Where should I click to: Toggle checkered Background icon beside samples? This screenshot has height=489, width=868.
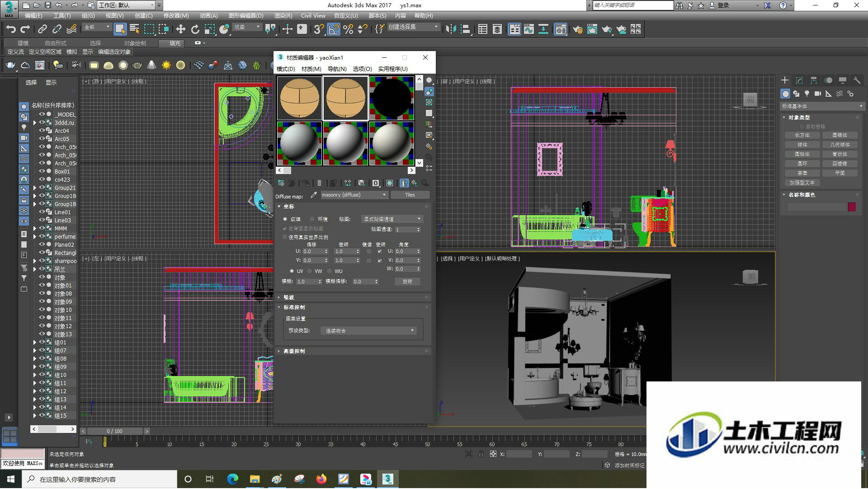tap(429, 103)
